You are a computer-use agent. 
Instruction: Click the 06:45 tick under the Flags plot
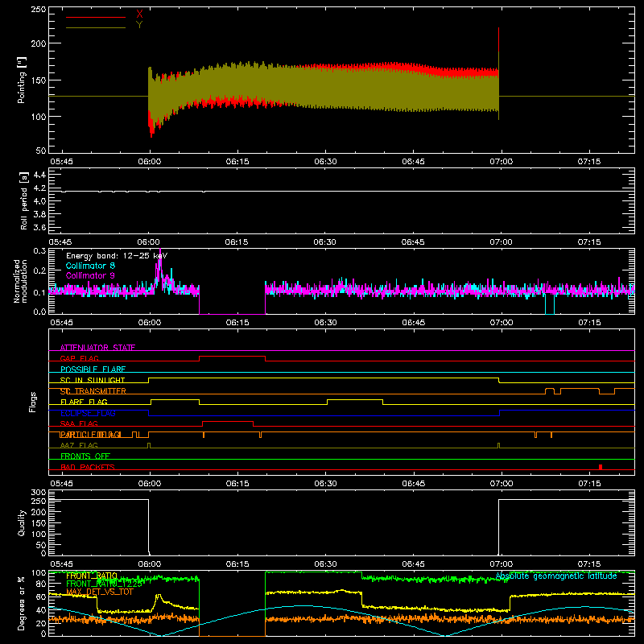click(413, 484)
